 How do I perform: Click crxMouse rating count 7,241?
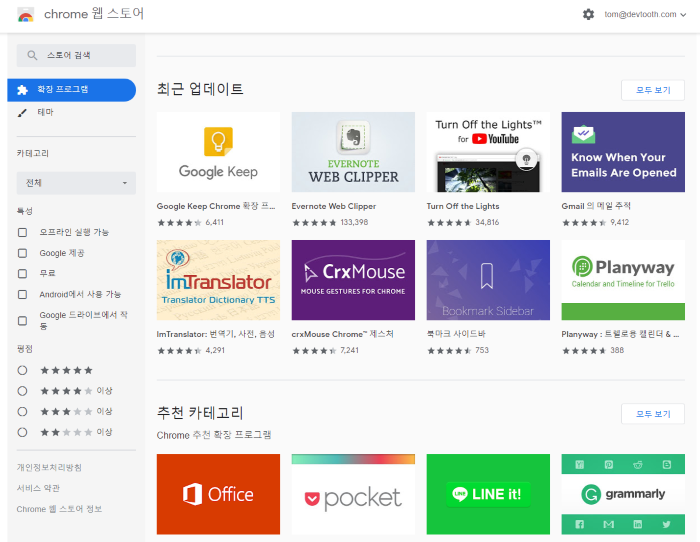coord(350,350)
